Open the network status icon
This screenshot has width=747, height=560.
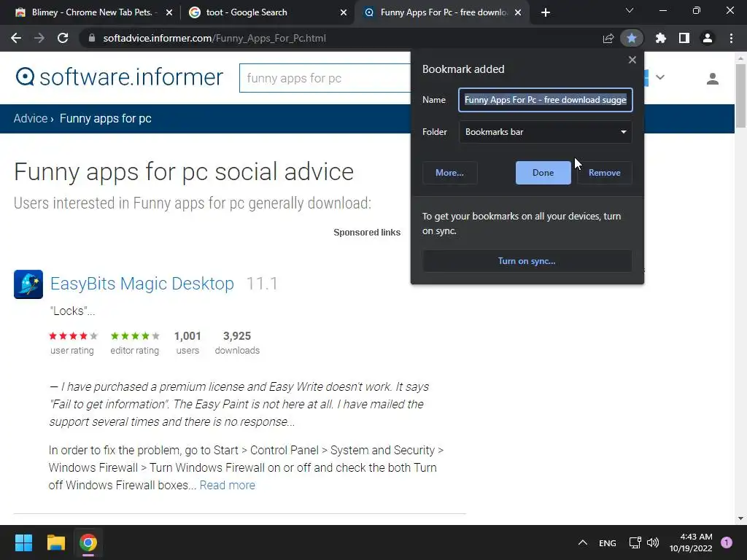tap(635, 542)
